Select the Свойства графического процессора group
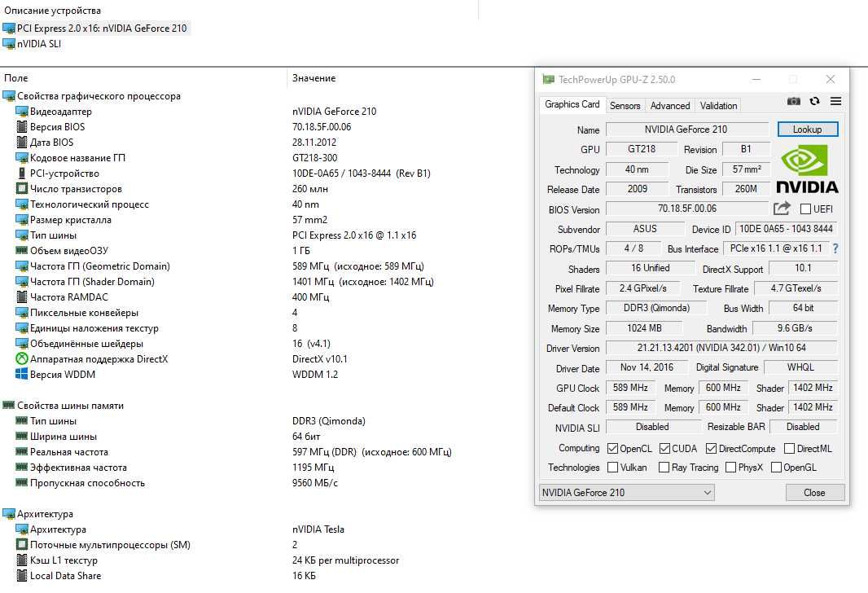This screenshot has height=593, width=868. point(99,96)
